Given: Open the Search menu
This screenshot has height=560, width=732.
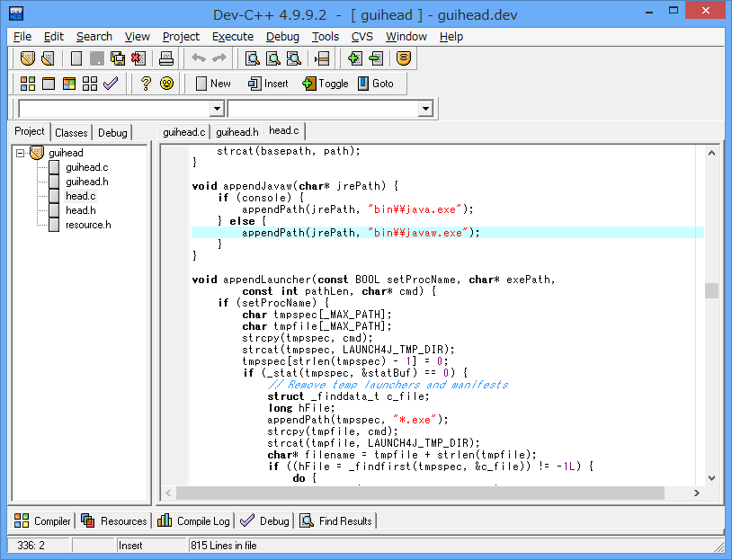Looking at the screenshot, I should click(94, 36).
